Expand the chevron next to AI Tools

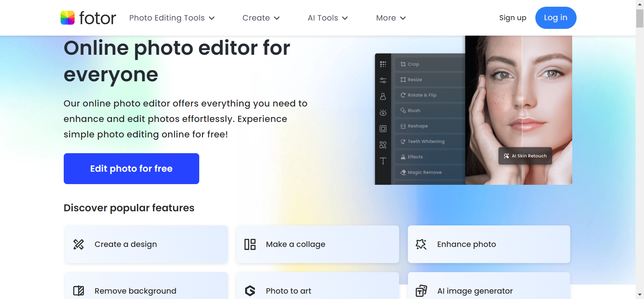pos(345,18)
